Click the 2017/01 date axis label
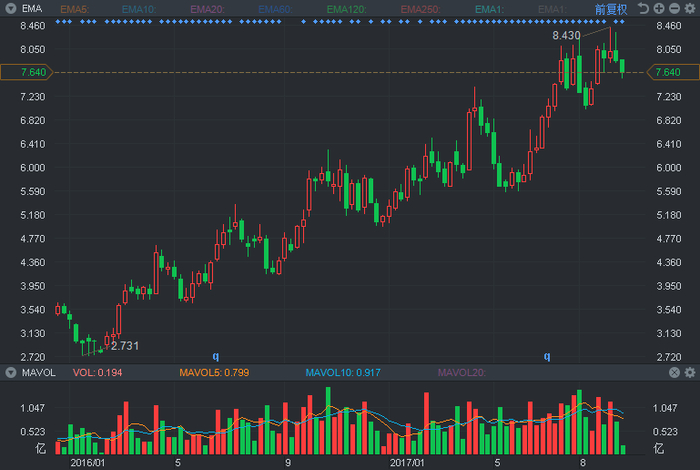Viewport: 700px width, 470px height. (x=407, y=463)
